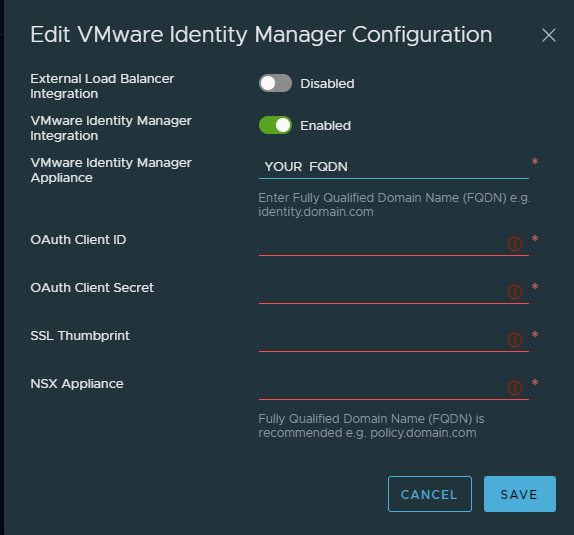Click the required asterisk next to OAuth Client ID

[x=535, y=239]
